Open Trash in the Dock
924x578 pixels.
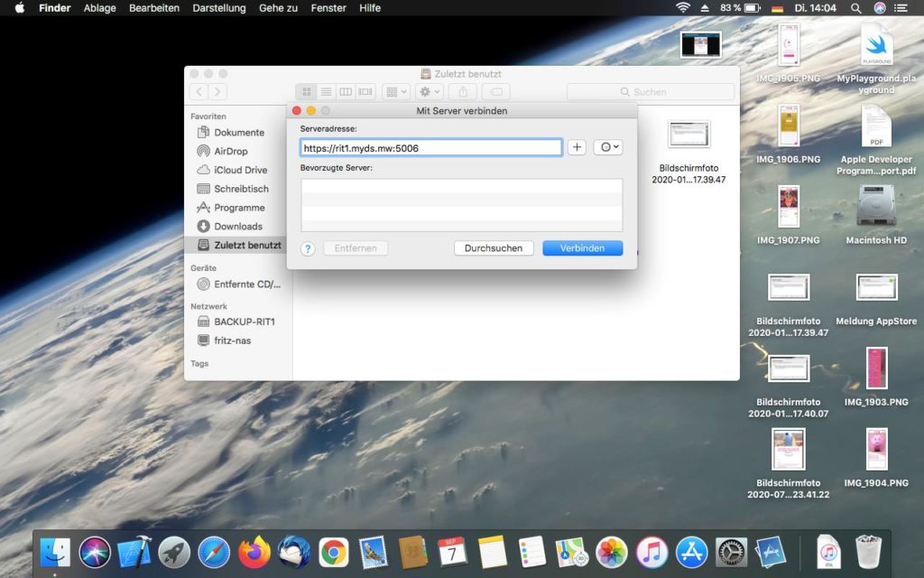coord(868,552)
